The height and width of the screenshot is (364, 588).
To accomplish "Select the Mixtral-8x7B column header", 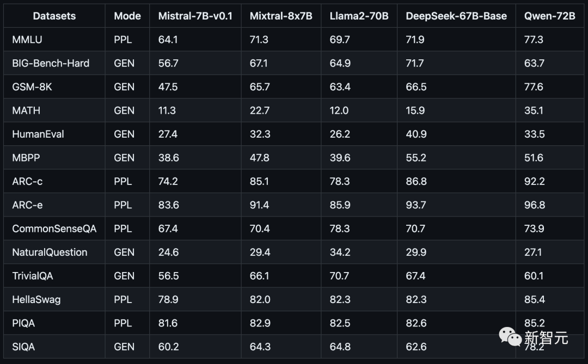I will (281, 16).
